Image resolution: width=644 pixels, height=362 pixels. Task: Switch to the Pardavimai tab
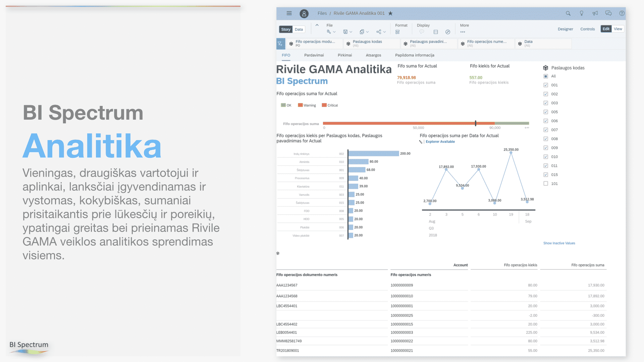(x=314, y=55)
